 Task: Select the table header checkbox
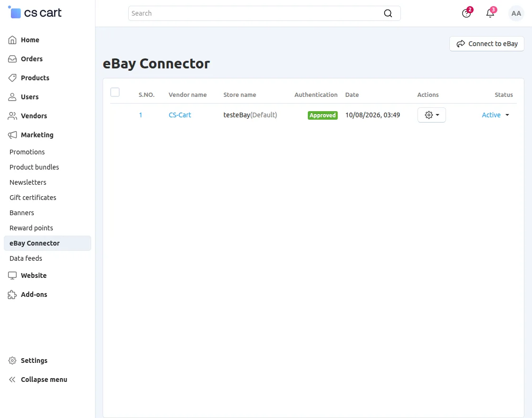[115, 92]
